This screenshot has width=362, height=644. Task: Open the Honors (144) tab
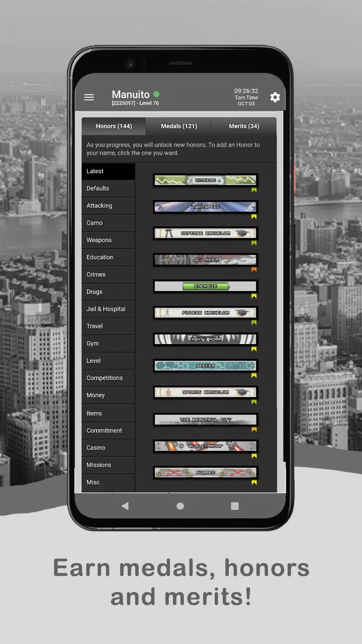tap(114, 126)
